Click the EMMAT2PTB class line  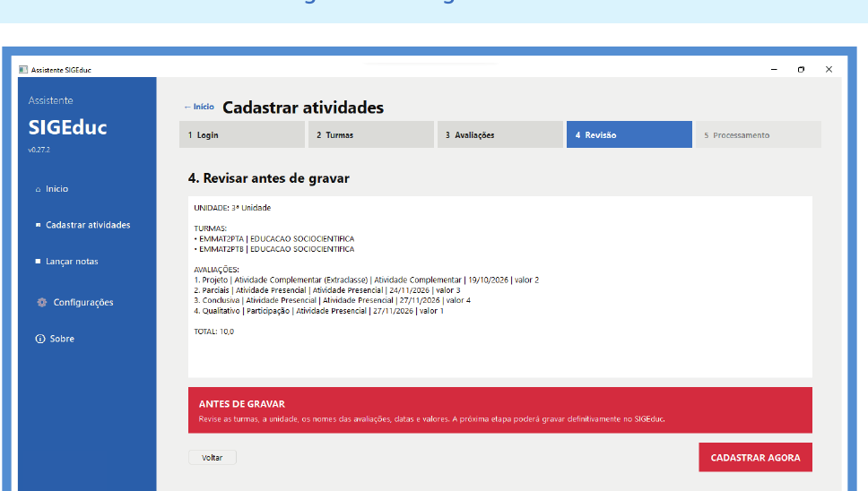tap(274, 249)
